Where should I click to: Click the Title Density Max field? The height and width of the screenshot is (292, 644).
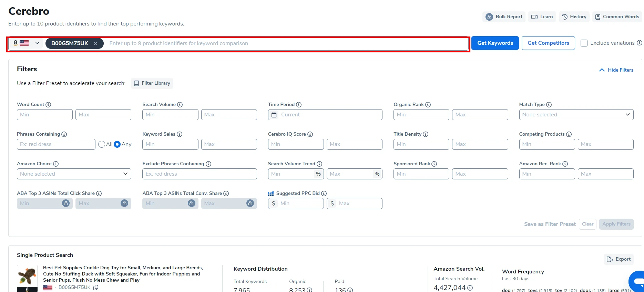[x=480, y=144]
